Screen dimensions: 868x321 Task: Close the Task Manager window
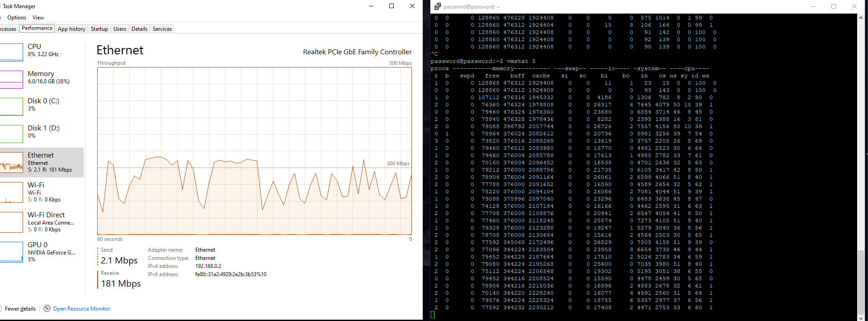coord(412,6)
